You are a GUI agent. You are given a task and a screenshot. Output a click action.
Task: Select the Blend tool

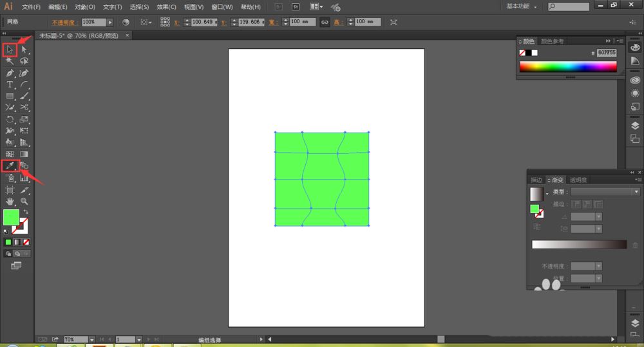[x=24, y=166]
